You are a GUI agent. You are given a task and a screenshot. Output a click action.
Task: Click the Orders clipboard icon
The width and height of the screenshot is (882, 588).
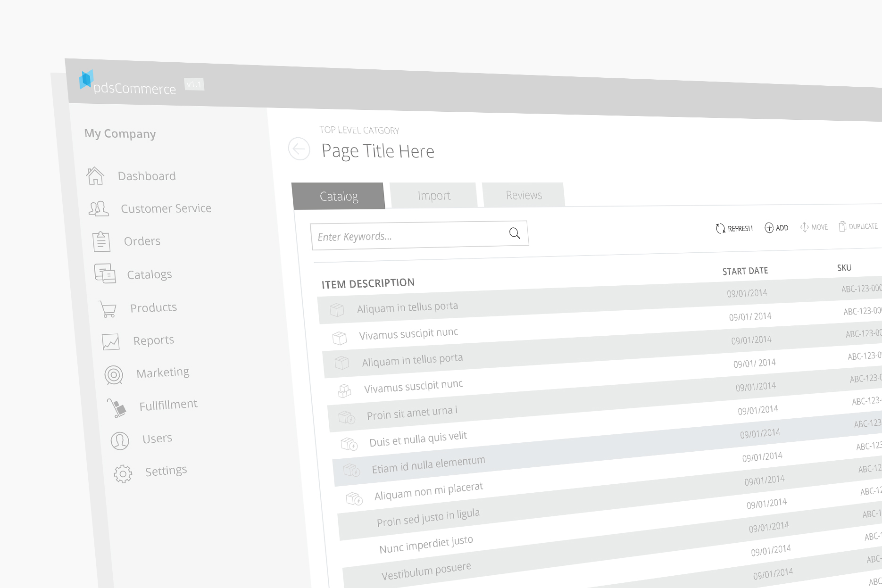pos(101,241)
